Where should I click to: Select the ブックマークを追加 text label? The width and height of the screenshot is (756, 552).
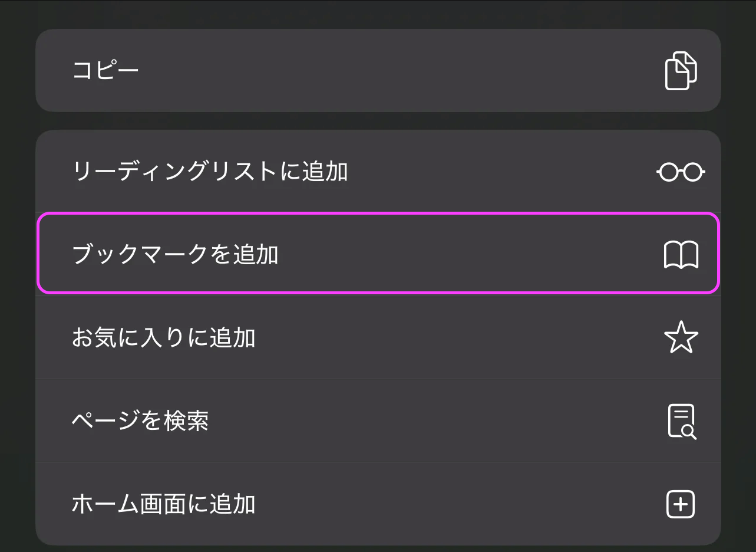point(175,255)
